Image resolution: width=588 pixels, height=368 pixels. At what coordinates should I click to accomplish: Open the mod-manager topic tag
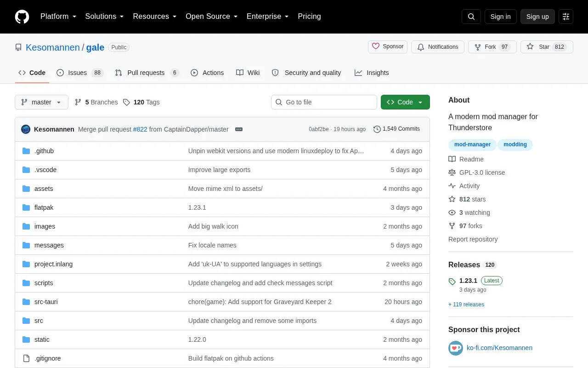point(472,144)
